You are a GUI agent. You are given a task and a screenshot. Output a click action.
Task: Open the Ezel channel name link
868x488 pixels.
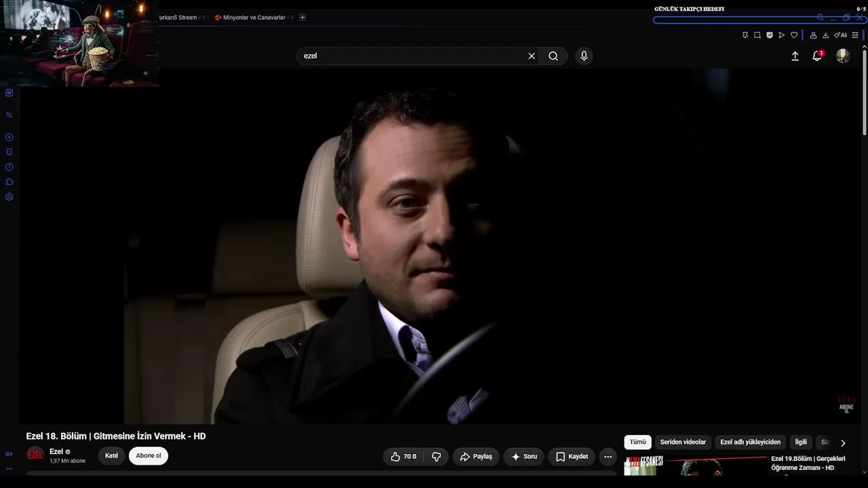(56, 451)
